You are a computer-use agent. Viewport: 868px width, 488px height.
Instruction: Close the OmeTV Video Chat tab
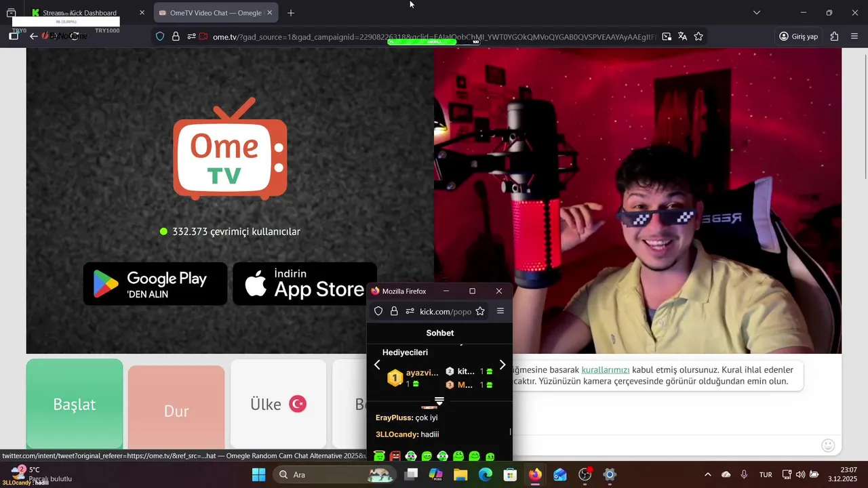point(269,13)
